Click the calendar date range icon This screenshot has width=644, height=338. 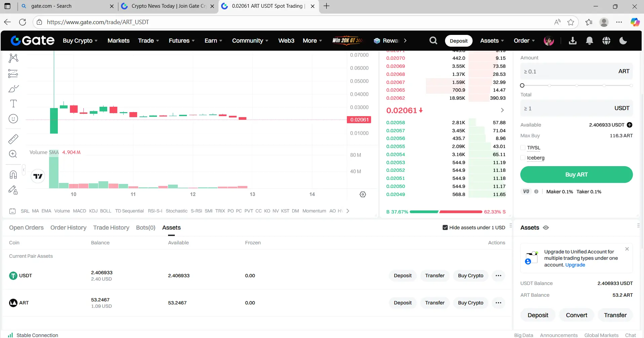click(x=12, y=211)
